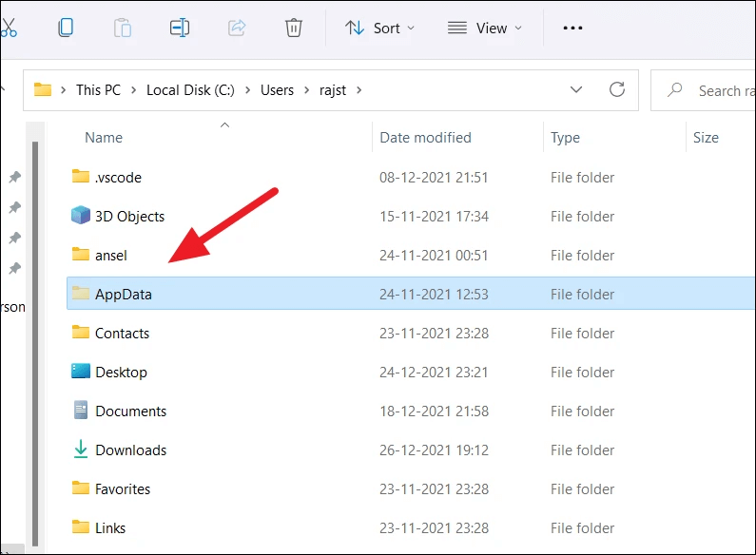The image size is (756, 555).
Task: Select the Documents folder entry
Action: (130, 411)
